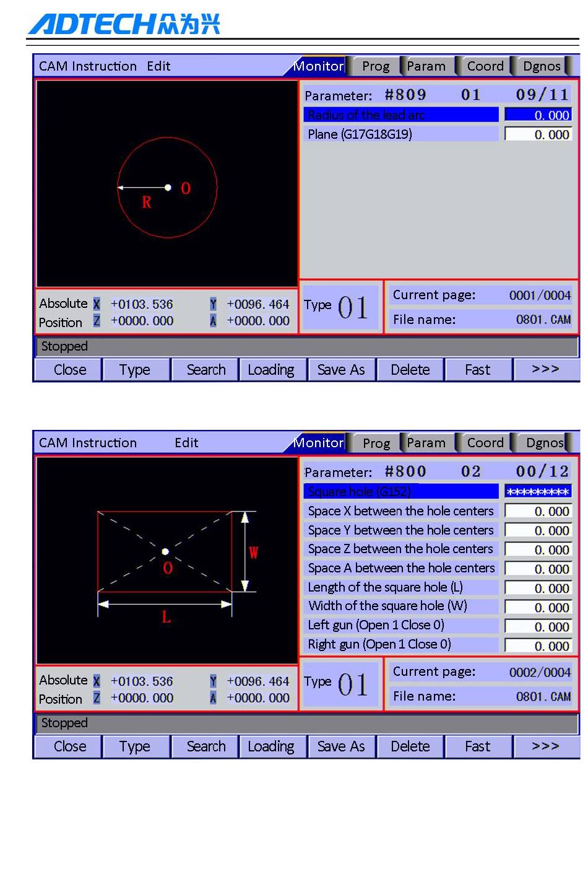This screenshot has height=879, width=588.
Task: Select 'Space A between the hole centers' row
Action: click(401, 568)
